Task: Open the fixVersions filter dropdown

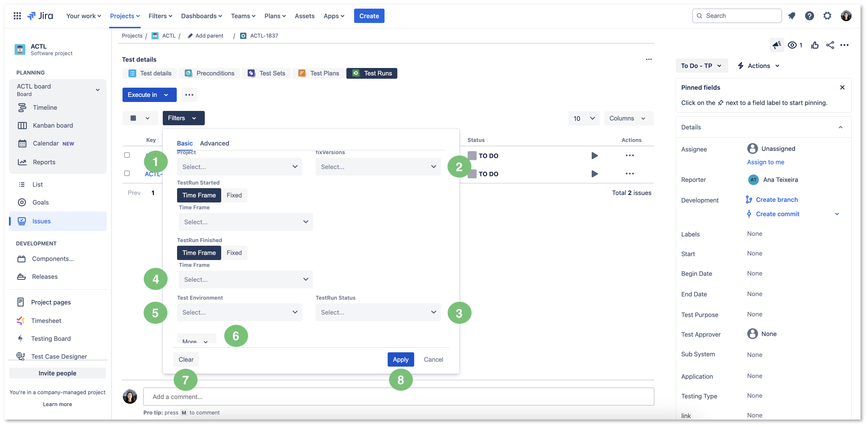Action: click(x=378, y=167)
